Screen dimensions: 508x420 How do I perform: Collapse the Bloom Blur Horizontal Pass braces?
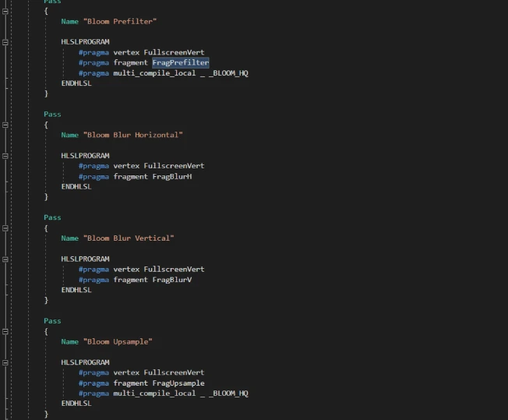[5, 125]
